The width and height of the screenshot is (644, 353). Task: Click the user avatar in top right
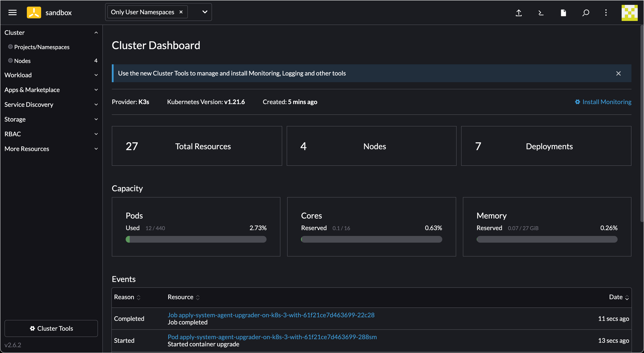(629, 13)
